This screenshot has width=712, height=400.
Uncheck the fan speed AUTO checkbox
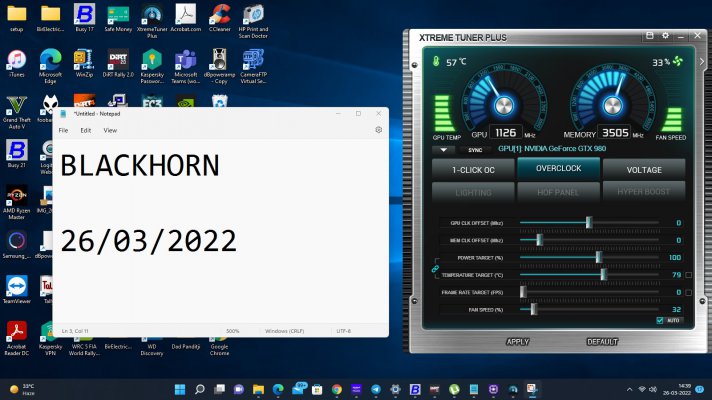click(660, 321)
